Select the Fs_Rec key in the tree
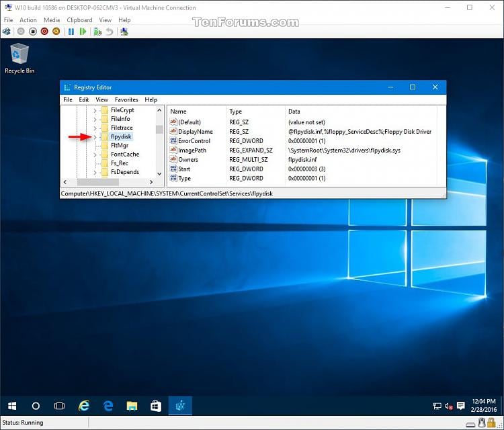Viewport: 504px width, 430px height. [x=120, y=163]
